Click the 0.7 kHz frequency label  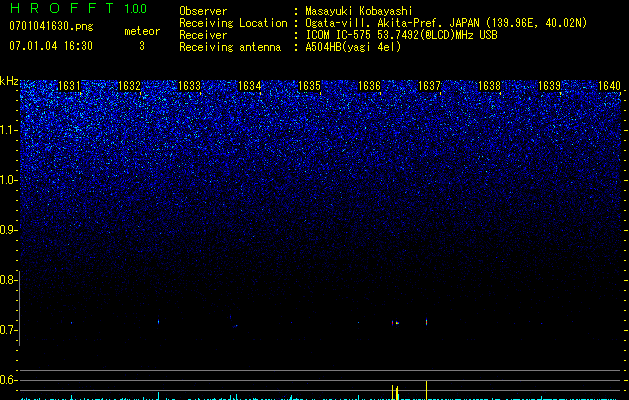coord(7,330)
